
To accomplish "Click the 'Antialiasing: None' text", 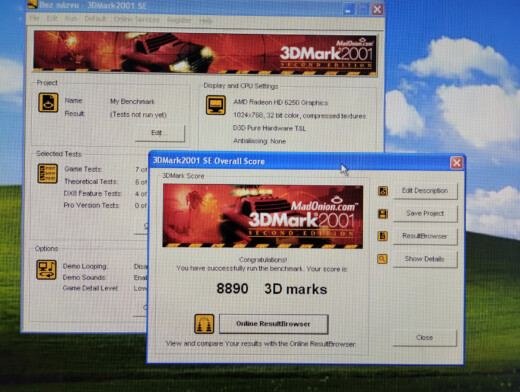I will coord(259,141).
